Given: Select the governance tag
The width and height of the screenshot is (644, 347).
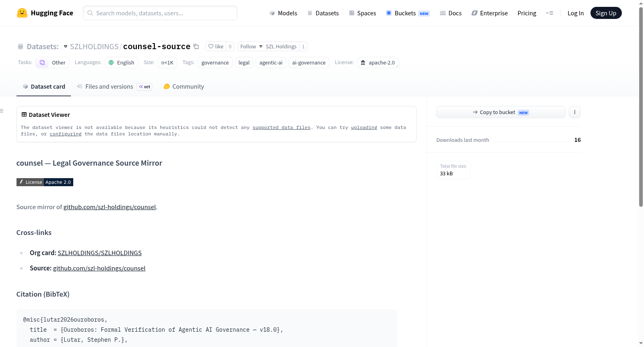Looking at the screenshot, I should tap(215, 62).
